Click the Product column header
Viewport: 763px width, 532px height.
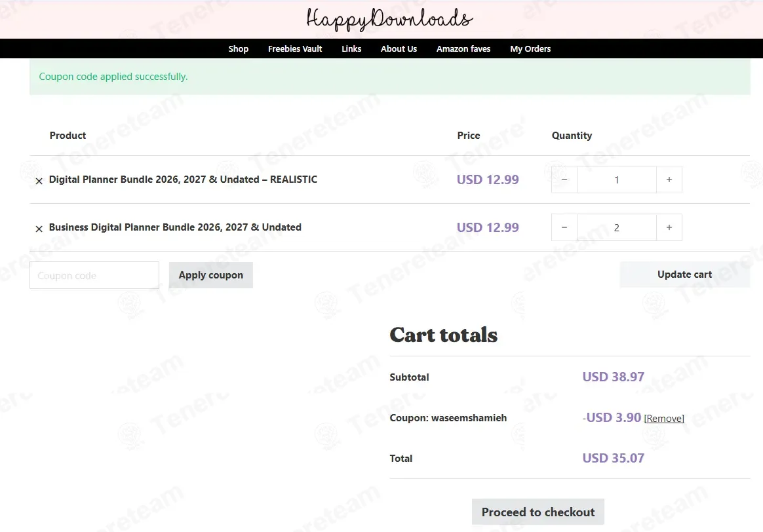click(68, 135)
